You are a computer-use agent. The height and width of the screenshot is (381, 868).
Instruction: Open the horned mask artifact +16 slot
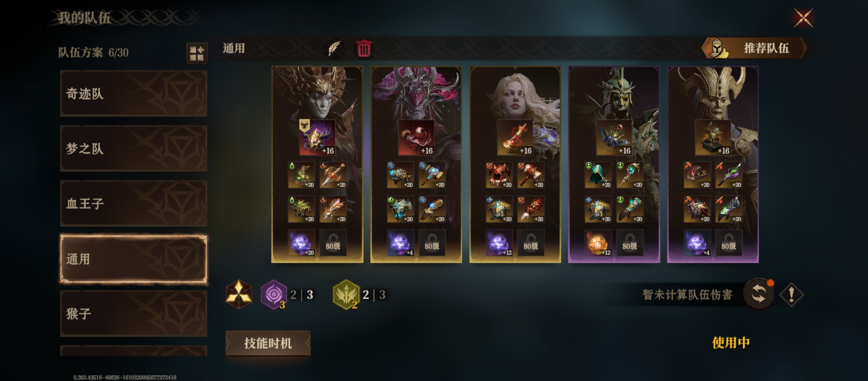317,138
